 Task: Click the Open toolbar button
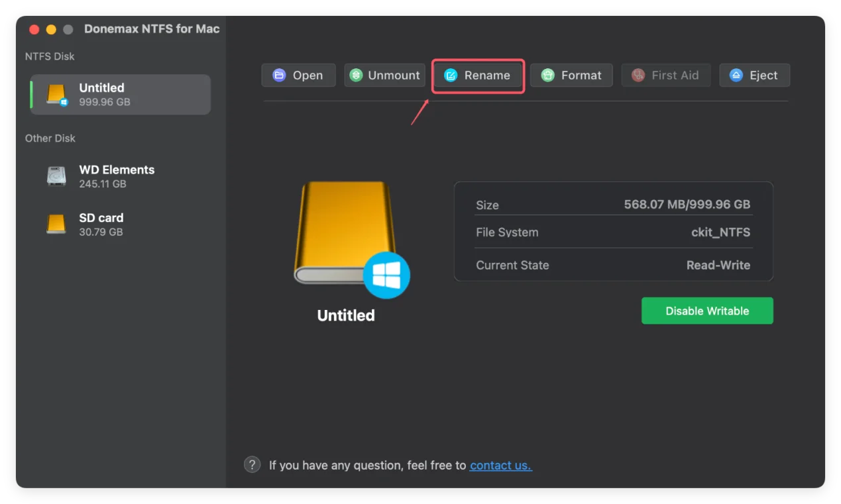[x=298, y=76]
